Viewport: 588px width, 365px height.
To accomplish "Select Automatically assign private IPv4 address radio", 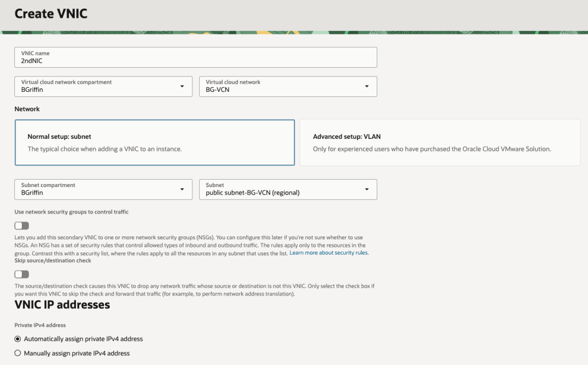I will pyautogui.click(x=17, y=339).
